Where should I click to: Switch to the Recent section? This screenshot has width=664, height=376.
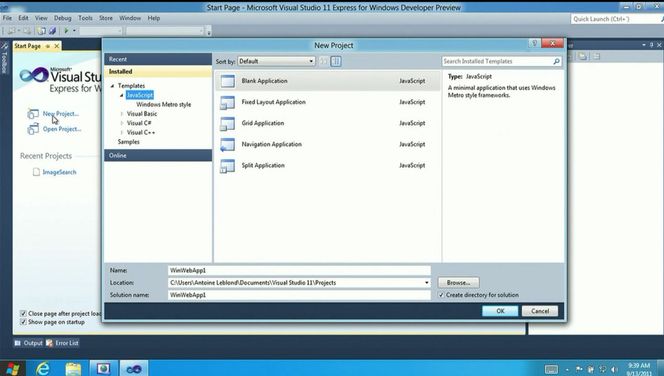(158, 59)
